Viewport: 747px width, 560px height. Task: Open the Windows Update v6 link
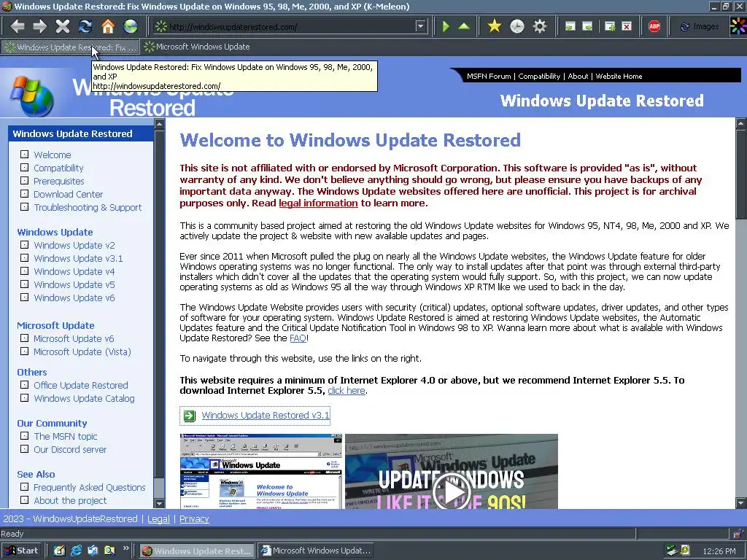point(74,297)
